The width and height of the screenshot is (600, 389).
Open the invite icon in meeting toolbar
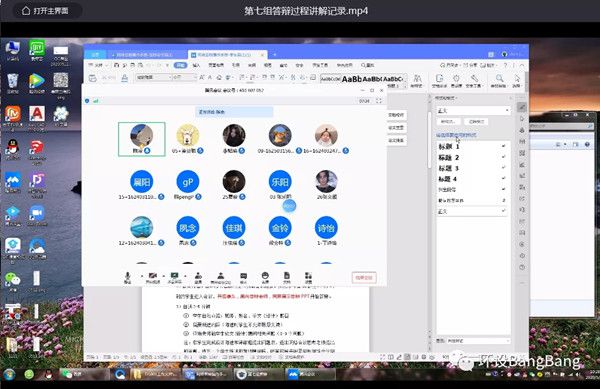click(x=198, y=277)
